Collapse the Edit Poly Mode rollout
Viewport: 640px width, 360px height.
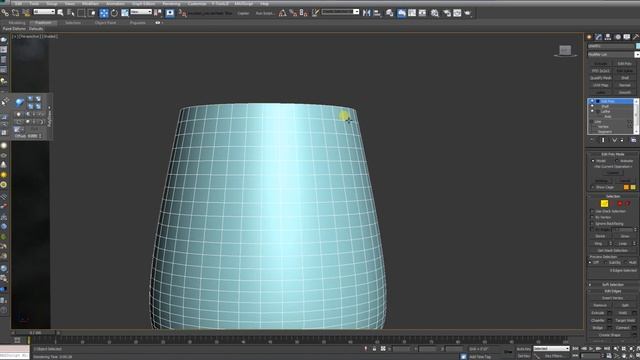613,154
